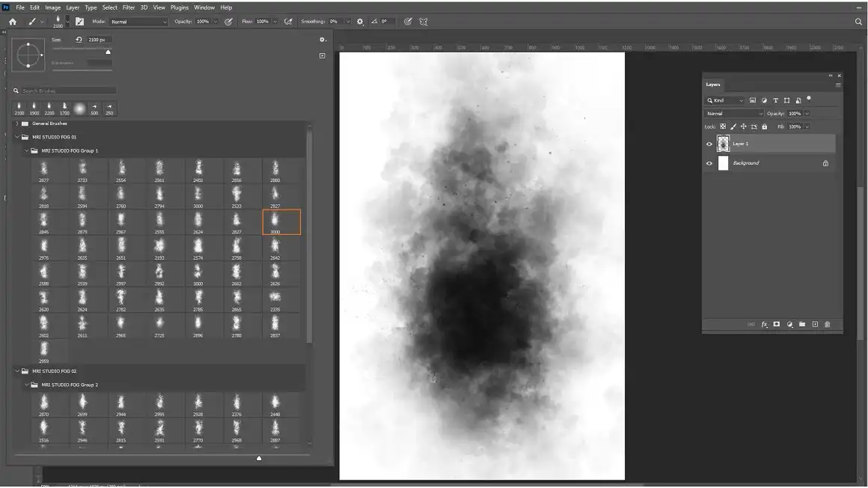Create new fill or adjustment layer

[x=790, y=325]
